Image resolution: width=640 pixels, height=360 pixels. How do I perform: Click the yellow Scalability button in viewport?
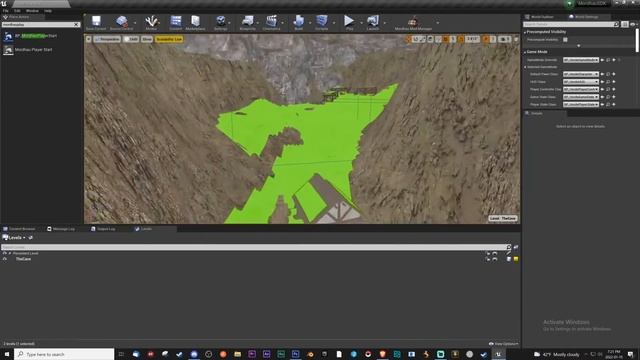pyautogui.click(x=169, y=39)
